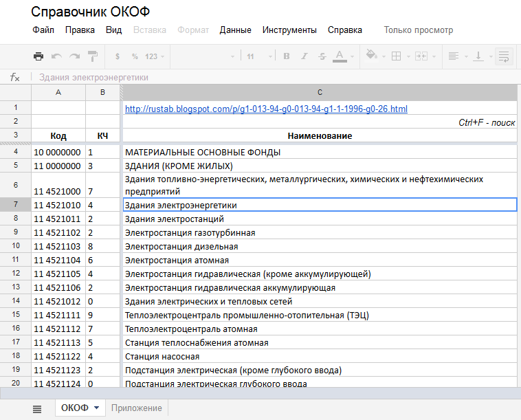
Task: Open the Borders dropdown arrow
Action: click(x=408, y=57)
